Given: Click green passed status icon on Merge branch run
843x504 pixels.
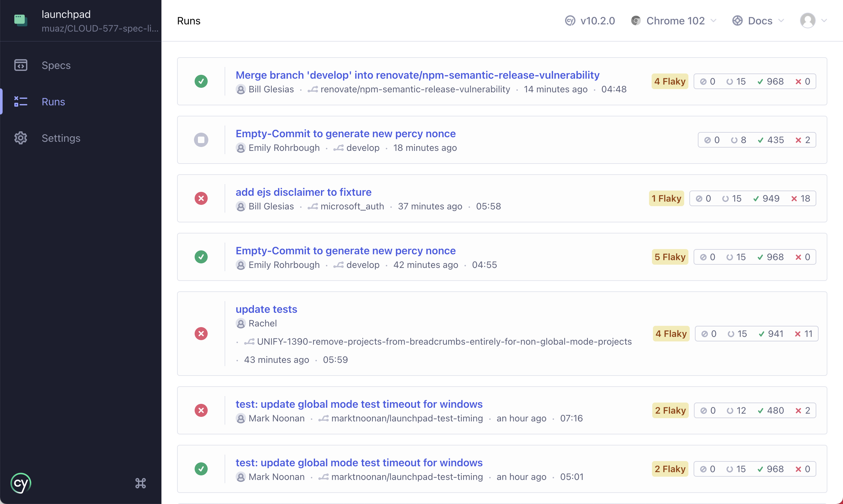Looking at the screenshot, I should (x=201, y=81).
